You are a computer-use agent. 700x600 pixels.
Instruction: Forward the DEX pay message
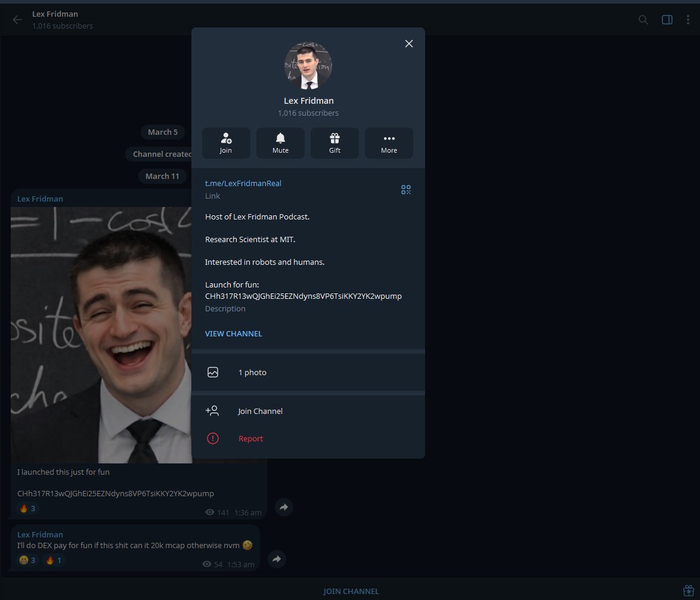point(277,559)
